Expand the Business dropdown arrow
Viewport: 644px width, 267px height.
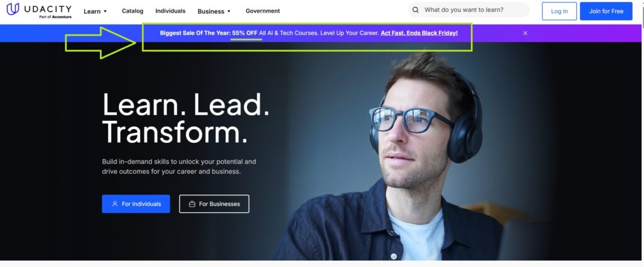(229, 11)
